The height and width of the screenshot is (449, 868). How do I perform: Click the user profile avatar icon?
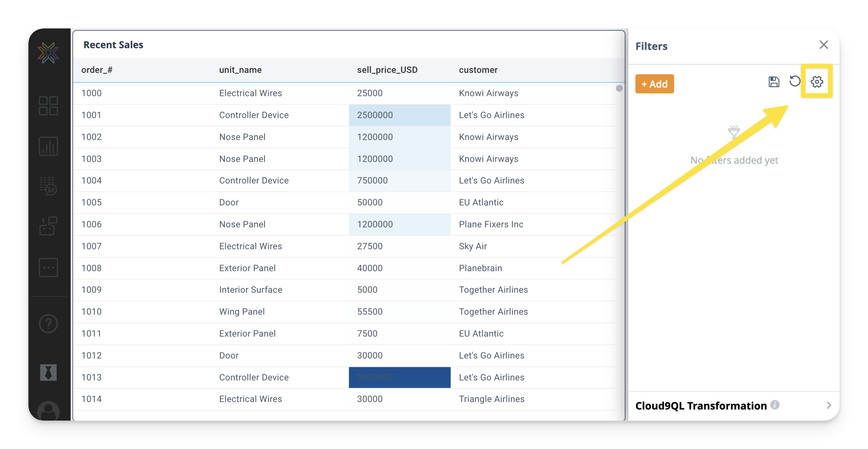48,410
